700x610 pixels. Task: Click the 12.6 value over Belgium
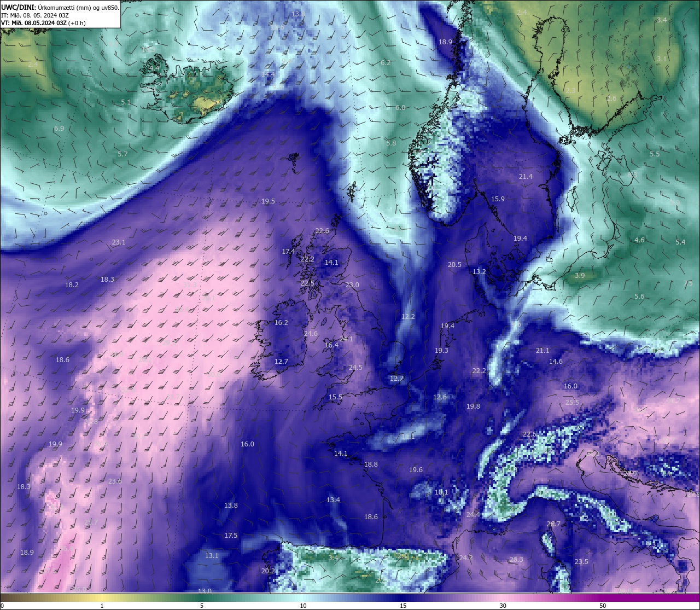click(x=440, y=397)
